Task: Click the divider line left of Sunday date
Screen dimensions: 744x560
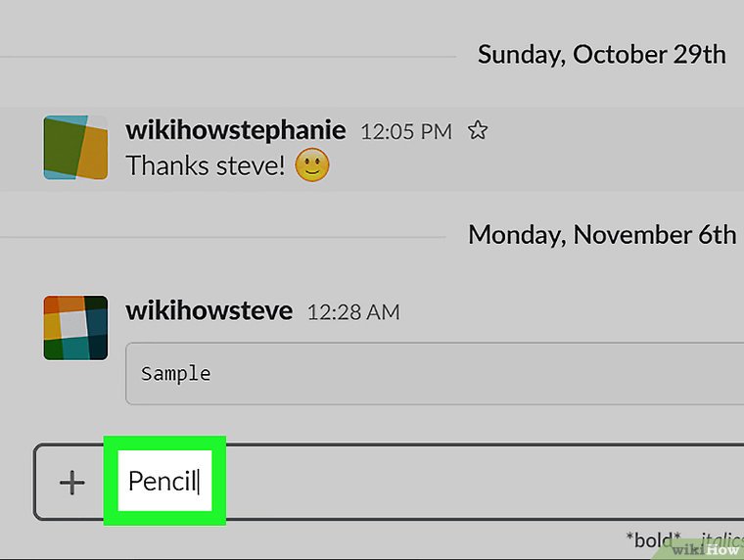Action: click(225, 57)
